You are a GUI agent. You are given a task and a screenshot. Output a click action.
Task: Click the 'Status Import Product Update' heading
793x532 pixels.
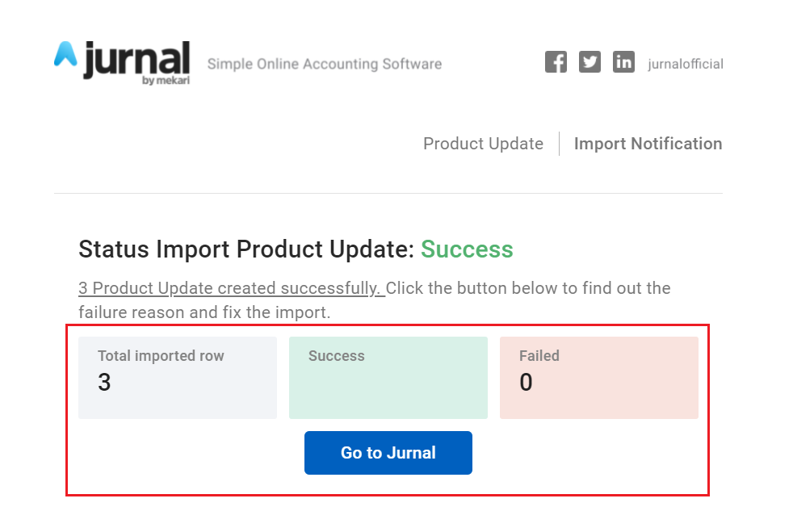click(x=246, y=249)
